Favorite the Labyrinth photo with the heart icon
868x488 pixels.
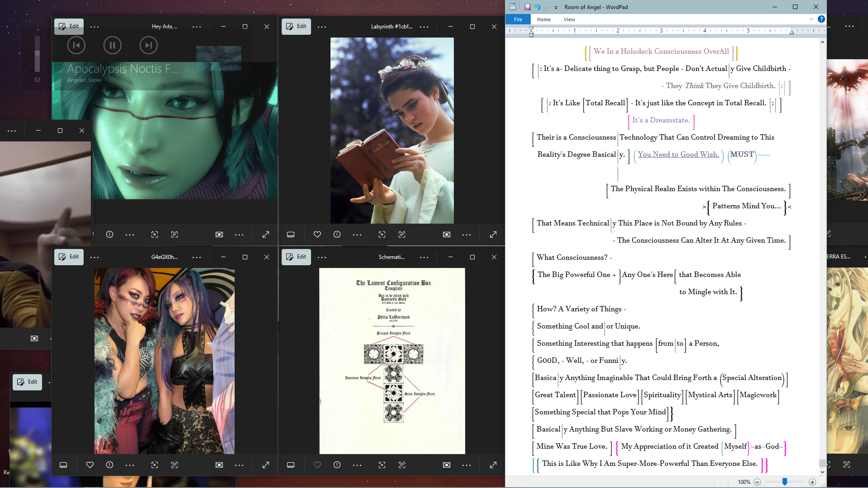[x=317, y=235]
